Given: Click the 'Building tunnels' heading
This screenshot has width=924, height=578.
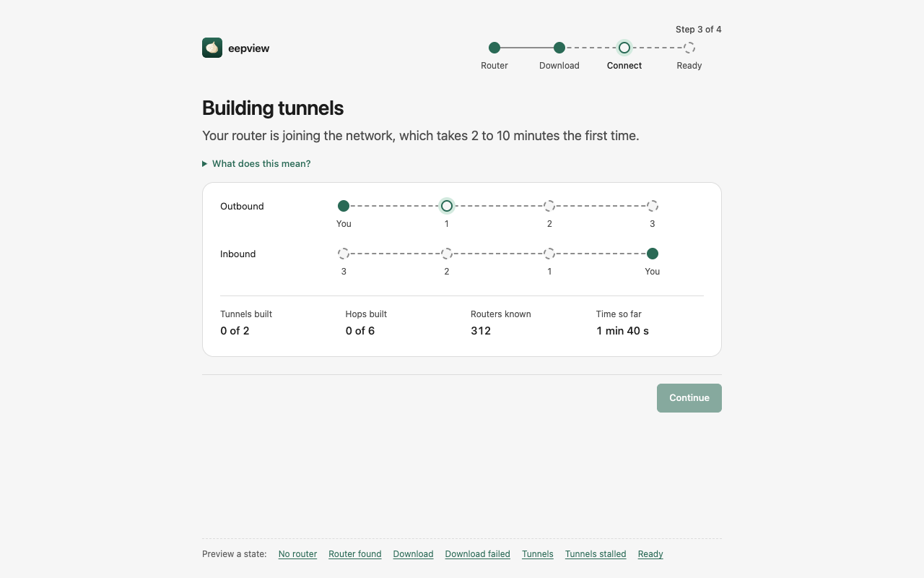Looking at the screenshot, I should pyautogui.click(x=273, y=108).
